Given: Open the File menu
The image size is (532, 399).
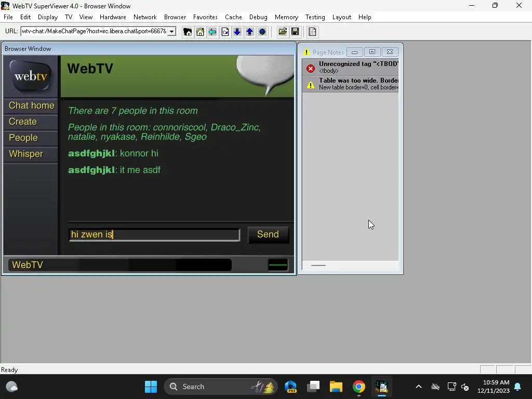Looking at the screenshot, I should [8, 17].
